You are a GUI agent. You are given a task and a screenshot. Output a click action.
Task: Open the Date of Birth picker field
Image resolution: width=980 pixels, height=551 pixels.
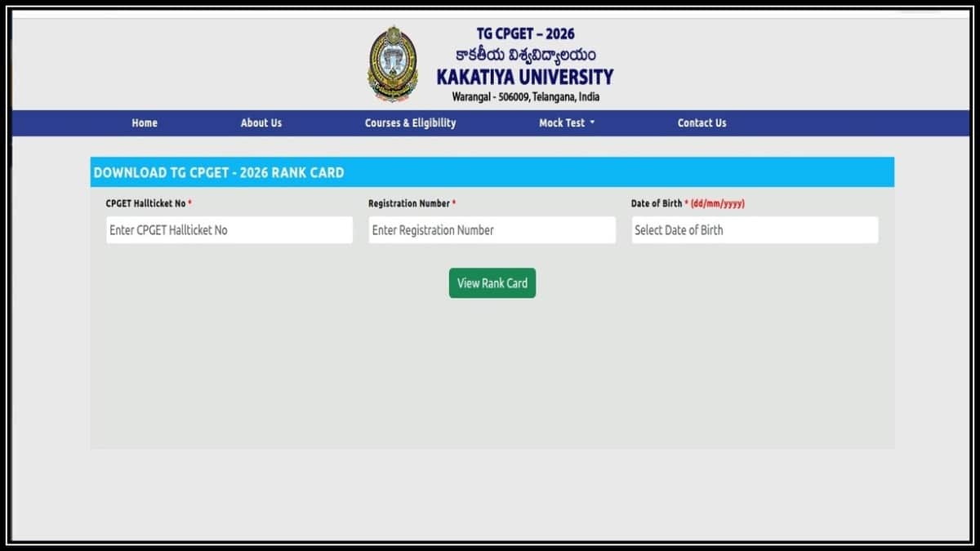point(755,230)
